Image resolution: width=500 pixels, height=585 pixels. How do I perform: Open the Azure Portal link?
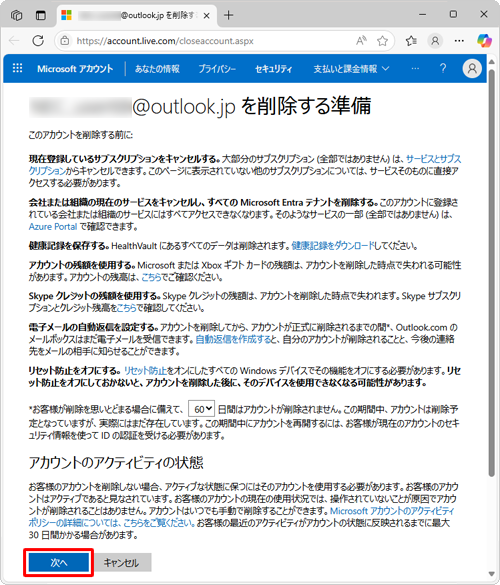coord(53,226)
